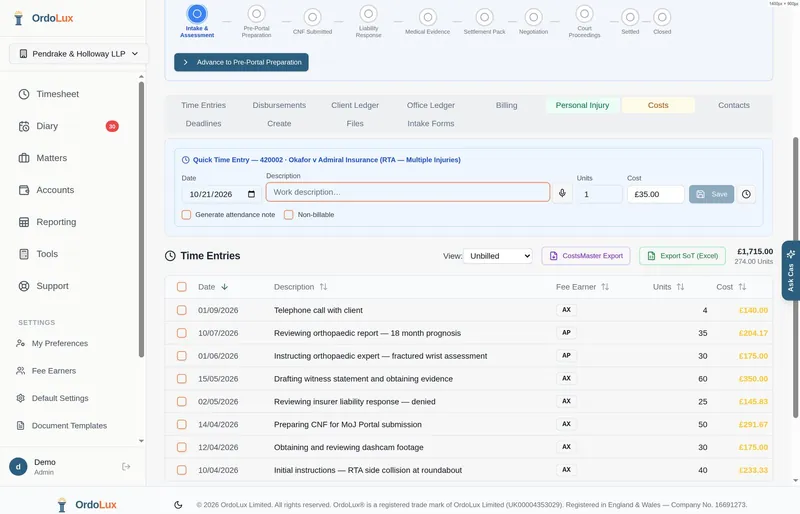
Task: Open the Deadlines tab
Action: 203,124
